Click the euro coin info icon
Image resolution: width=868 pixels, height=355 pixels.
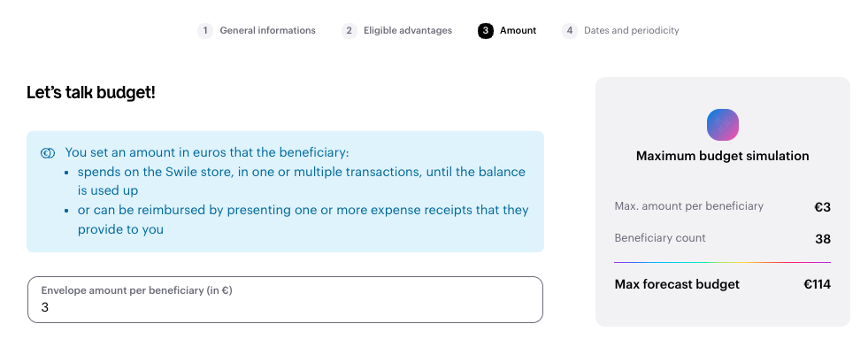coord(48,153)
